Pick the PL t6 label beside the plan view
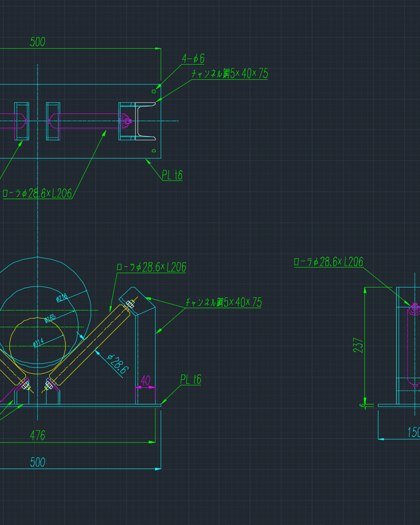The width and height of the screenshot is (420, 525). (172, 175)
